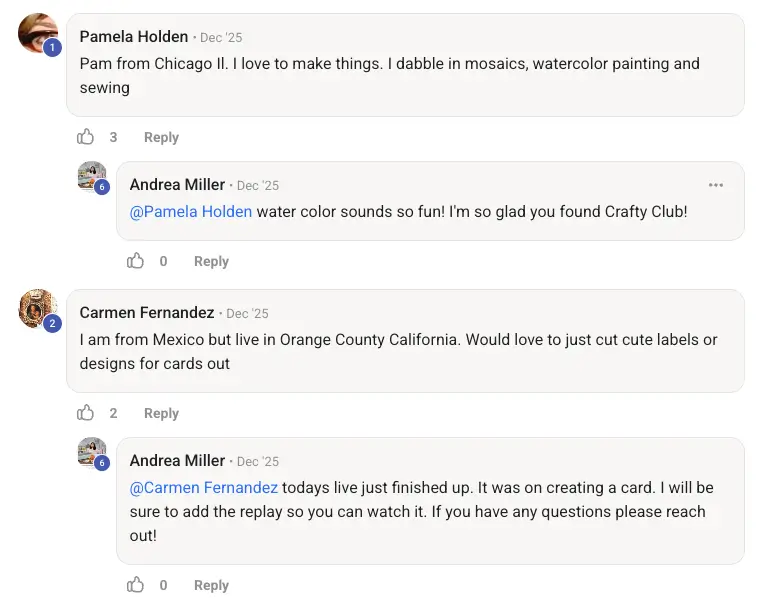757x598 pixels.
Task: Reply to Andrea's water color comment
Action: (211, 261)
